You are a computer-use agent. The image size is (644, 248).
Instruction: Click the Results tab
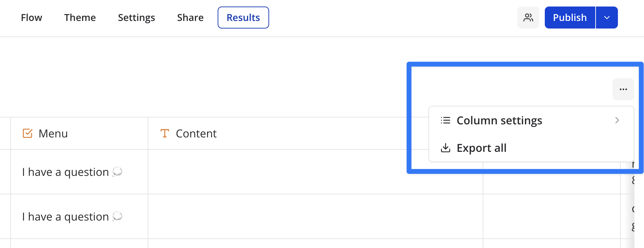[243, 18]
